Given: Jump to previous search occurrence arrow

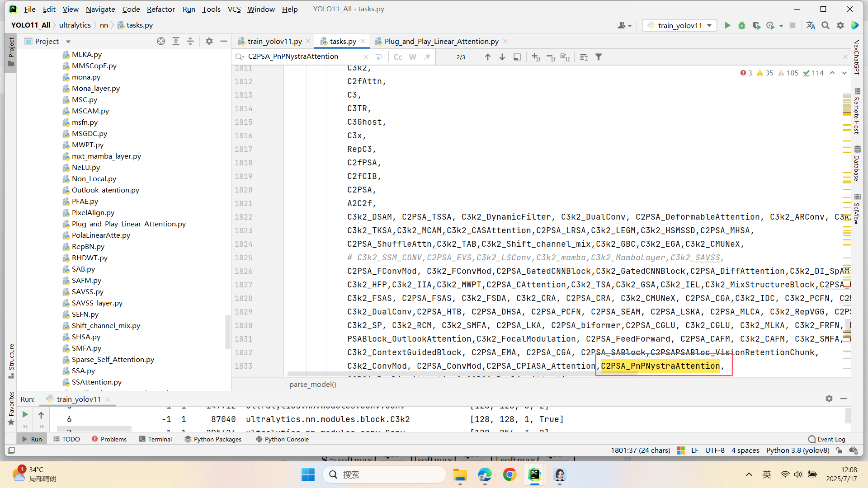Looking at the screenshot, I should pos(487,57).
